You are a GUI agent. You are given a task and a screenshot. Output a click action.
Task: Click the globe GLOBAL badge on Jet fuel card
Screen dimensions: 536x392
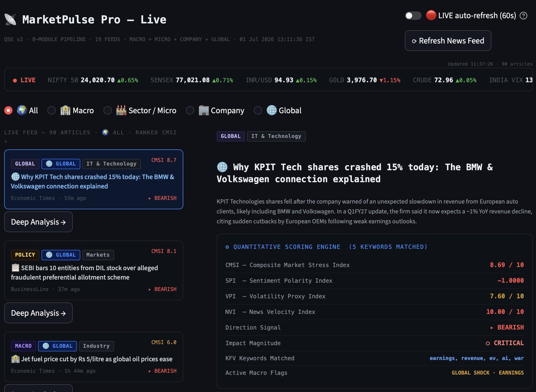57,346
